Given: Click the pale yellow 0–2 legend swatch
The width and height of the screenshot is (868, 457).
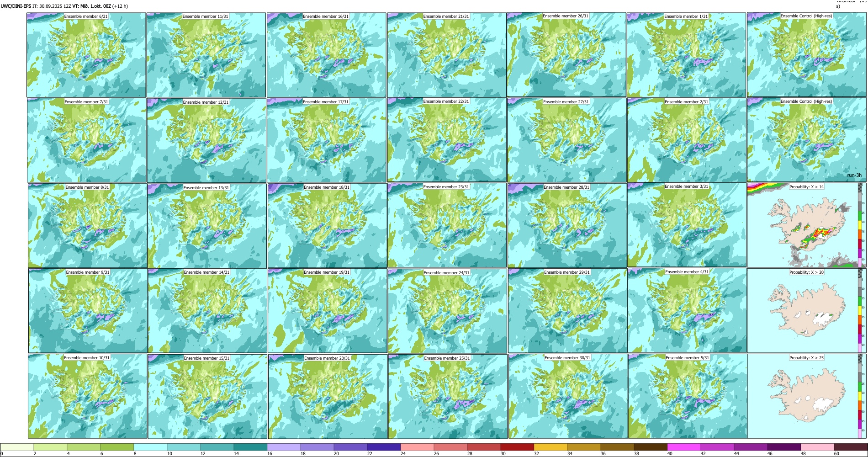Looking at the screenshot, I should point(17,447).
